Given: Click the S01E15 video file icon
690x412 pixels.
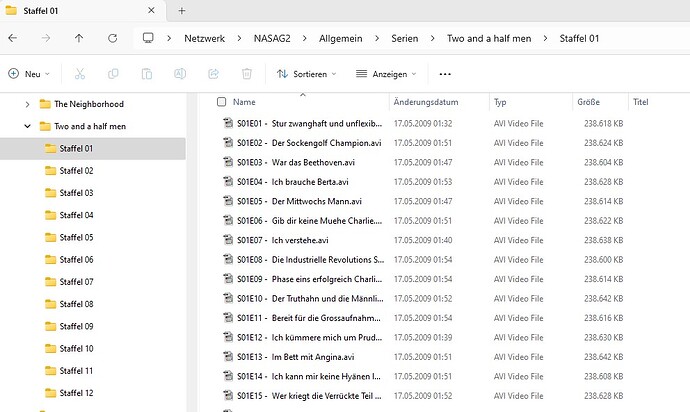Looking at the screenshot, I should point(228,395).
